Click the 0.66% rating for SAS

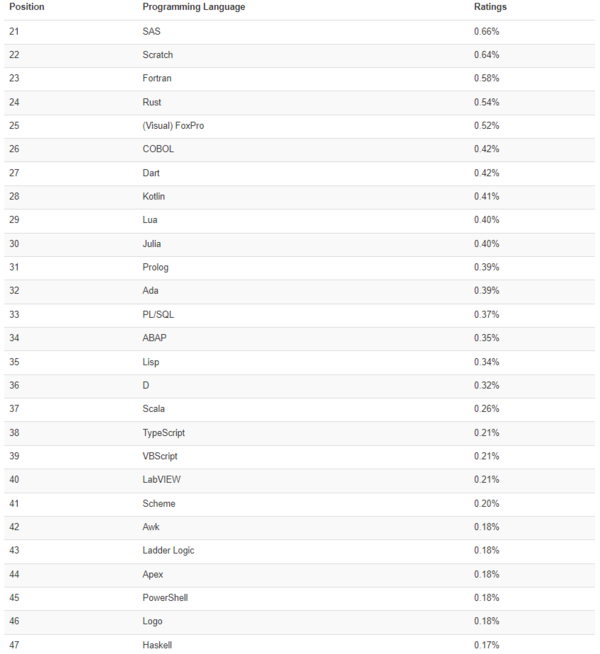[x=486, y=31]
